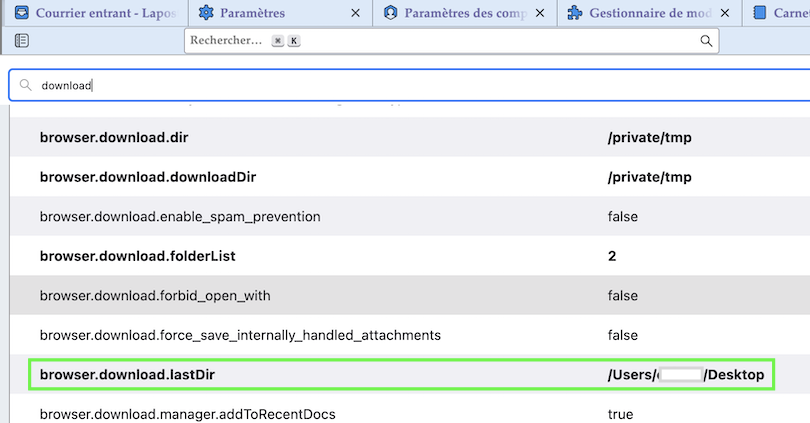Click the Carnet d'adresses tab book icon
The image size is (810, 423).
(x=761, y=13)
